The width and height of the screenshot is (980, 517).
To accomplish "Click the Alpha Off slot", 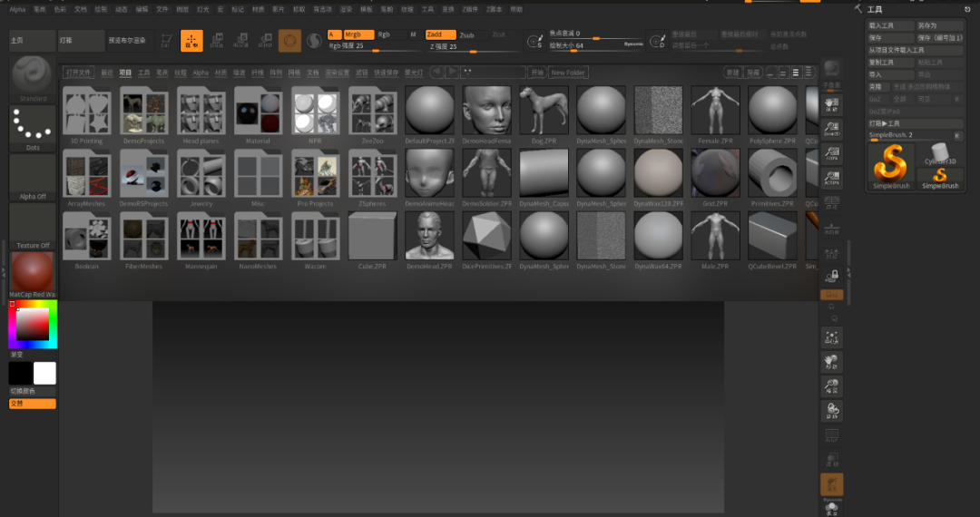I will tap(33, 176).
